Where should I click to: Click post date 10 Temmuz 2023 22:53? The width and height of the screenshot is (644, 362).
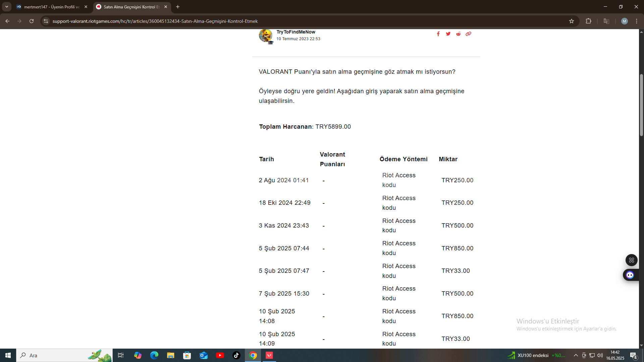click(x=298, y=39)
